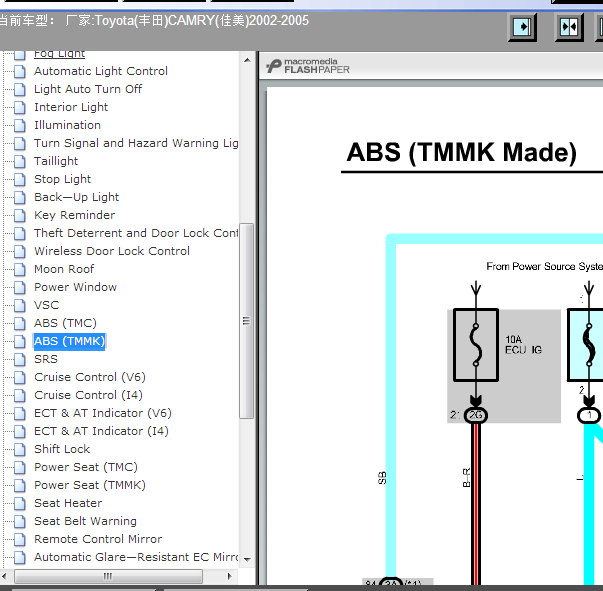Click the 2G connector in the diagram
603x591 pixels.
click(x=476, y=415)
